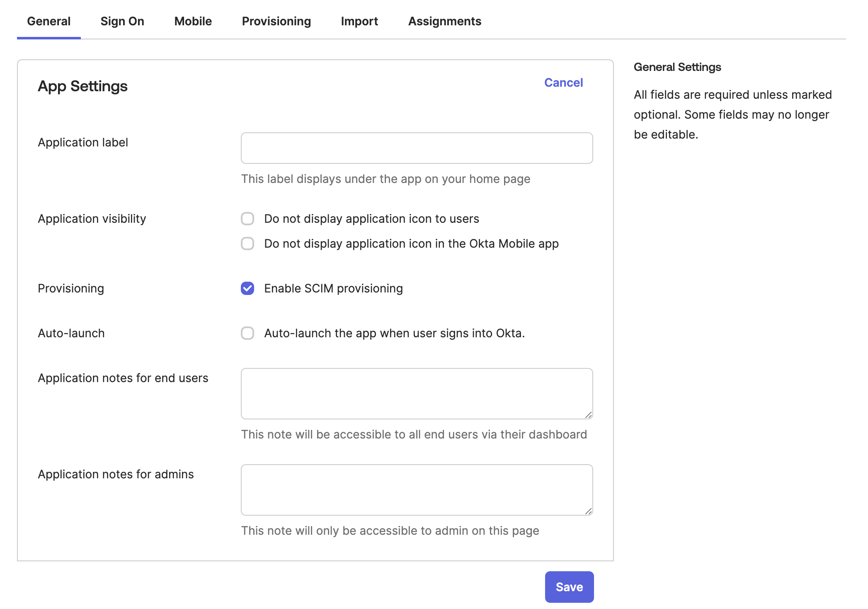This screenshot has width=868, height=609.
Task: Switch to the General tab
Action: click(x=48, y=21)
